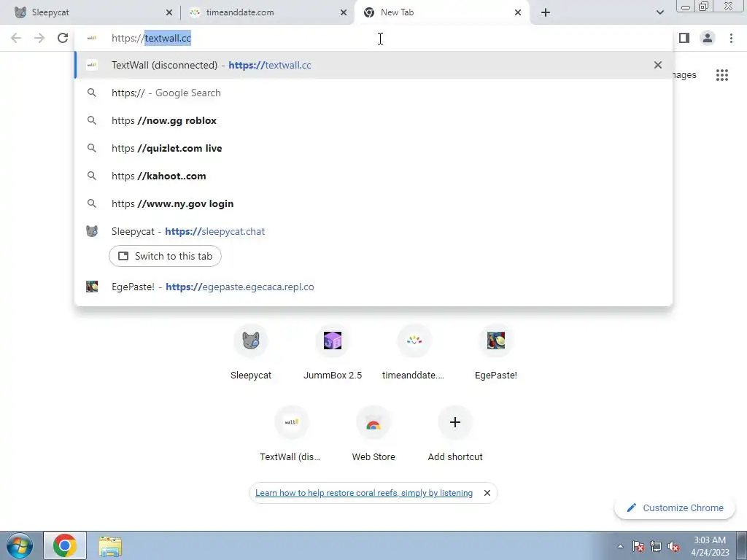Click the address bar text field
Viewport: 747px width, 560px height.
373,38
